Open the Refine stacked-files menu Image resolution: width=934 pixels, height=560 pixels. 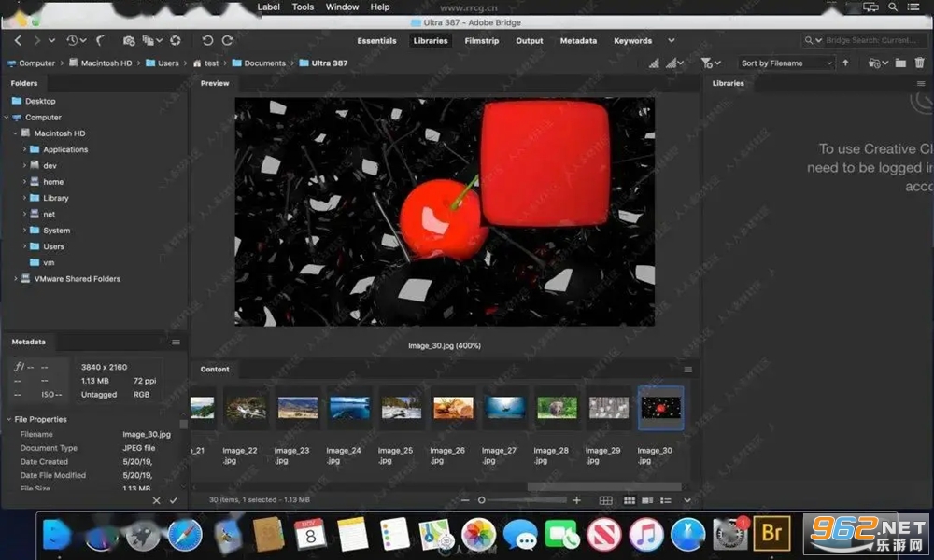[x=152, y=40]
